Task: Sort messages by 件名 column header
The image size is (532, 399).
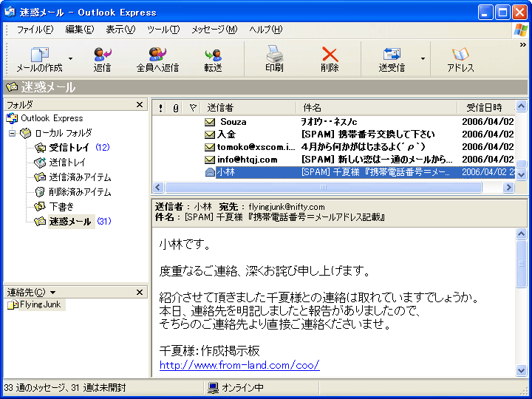Action: [x=377, y=108]
